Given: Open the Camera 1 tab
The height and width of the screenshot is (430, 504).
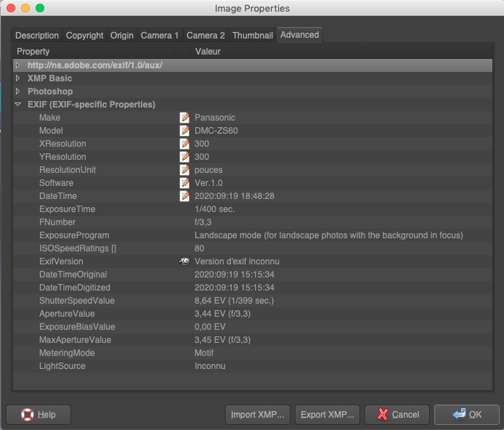Looking at the screenshot, I should 160,36.
